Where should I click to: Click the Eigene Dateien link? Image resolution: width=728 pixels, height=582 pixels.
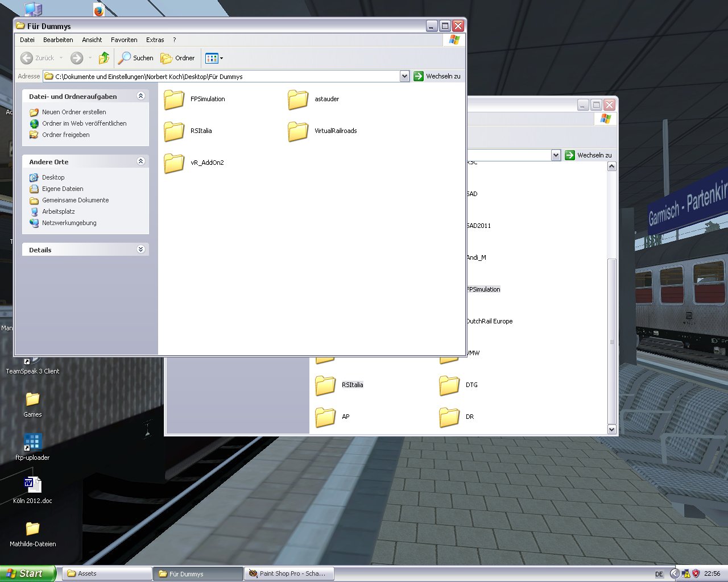(63, 189)
